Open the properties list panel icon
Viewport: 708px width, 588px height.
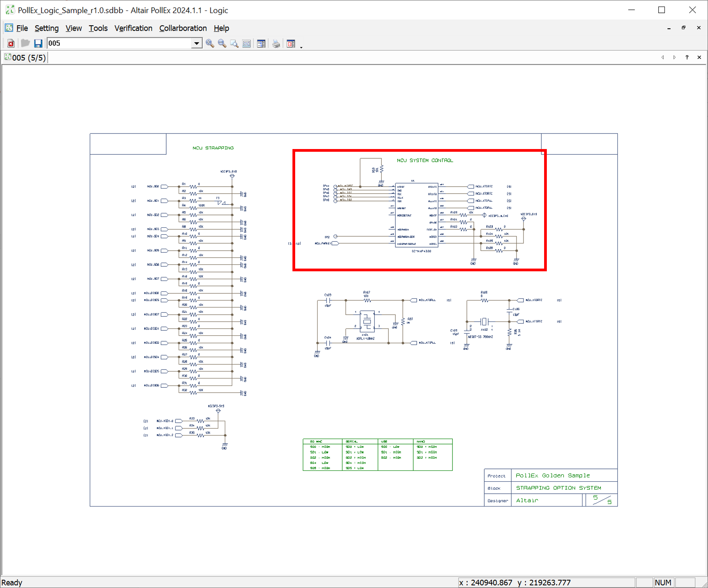261,43
